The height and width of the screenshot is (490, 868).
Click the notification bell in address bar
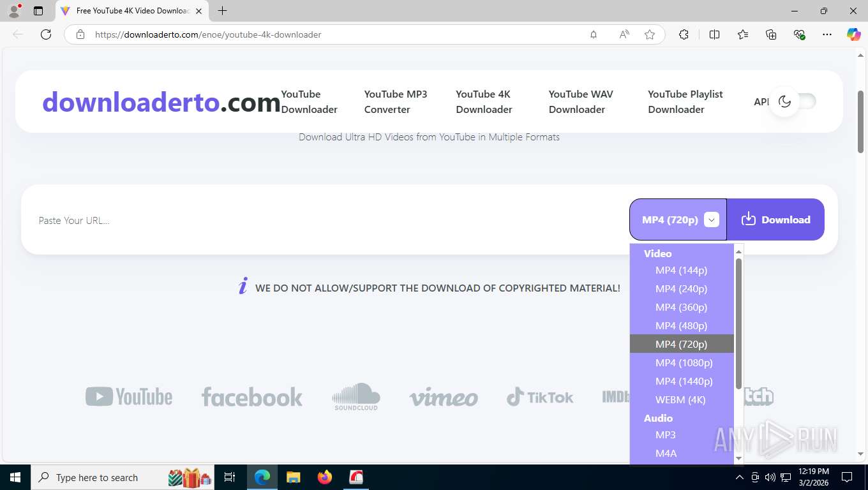pyautogui.click(x=594, y=34)
